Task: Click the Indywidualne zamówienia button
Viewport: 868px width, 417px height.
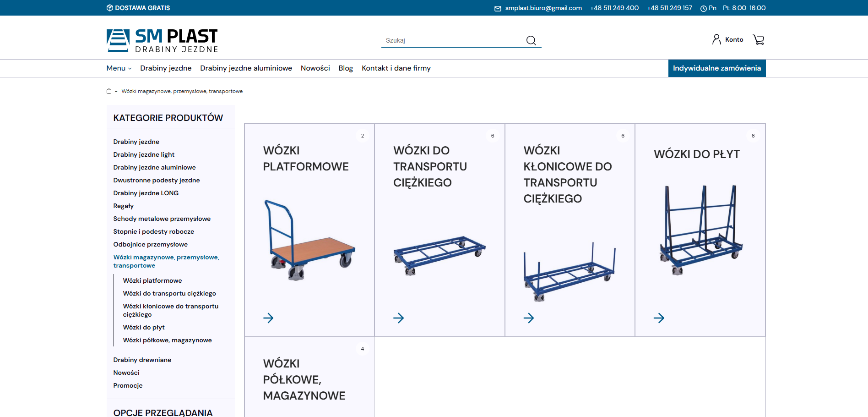Action: click(716, 68)
